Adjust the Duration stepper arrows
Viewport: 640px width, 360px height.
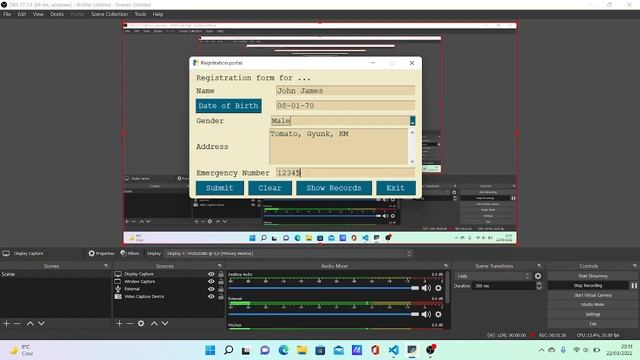point(539,286)
